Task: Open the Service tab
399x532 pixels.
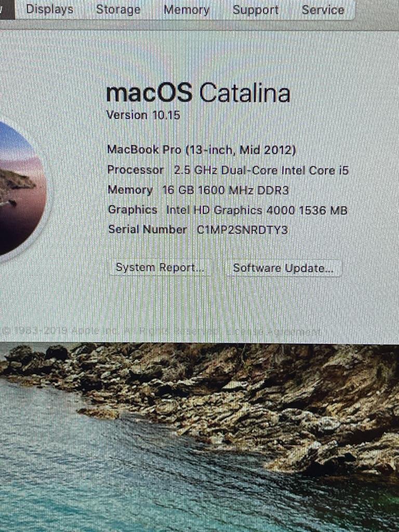Action: point(323,9)
